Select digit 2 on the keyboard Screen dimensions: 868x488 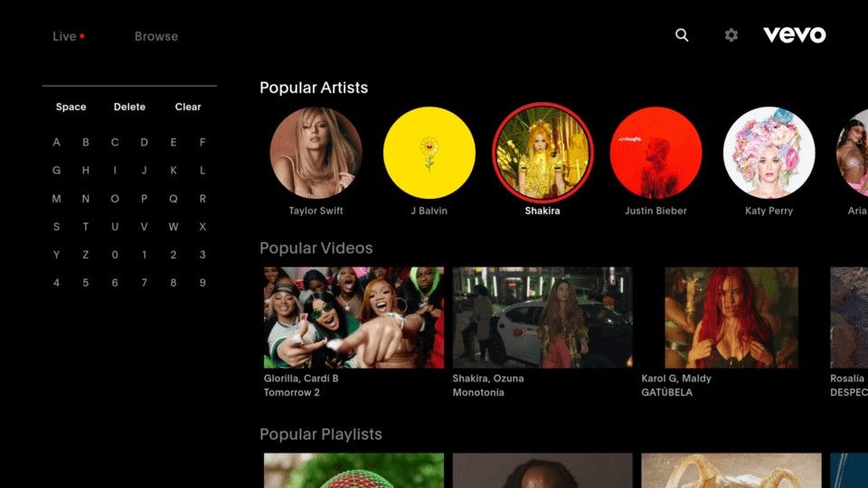coord(174,255)
